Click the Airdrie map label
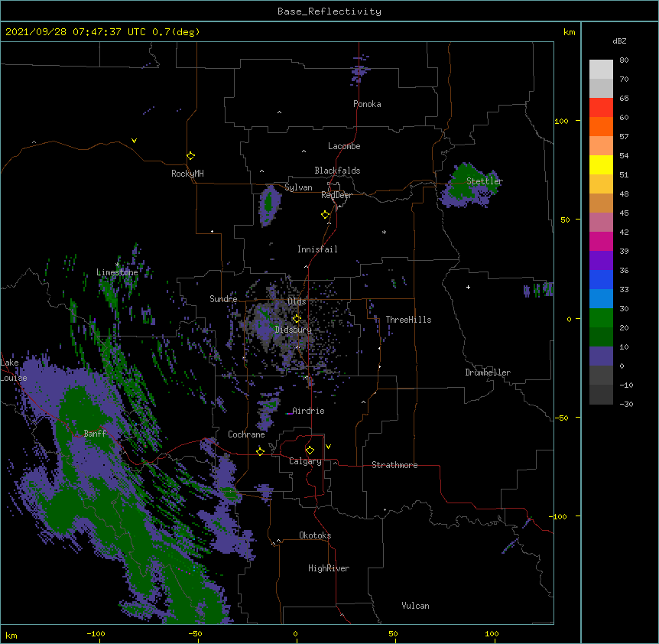 tap(308, 411)
